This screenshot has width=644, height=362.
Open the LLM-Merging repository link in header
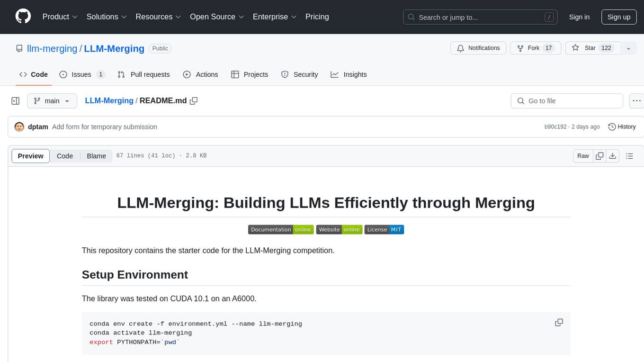point(114,48)
